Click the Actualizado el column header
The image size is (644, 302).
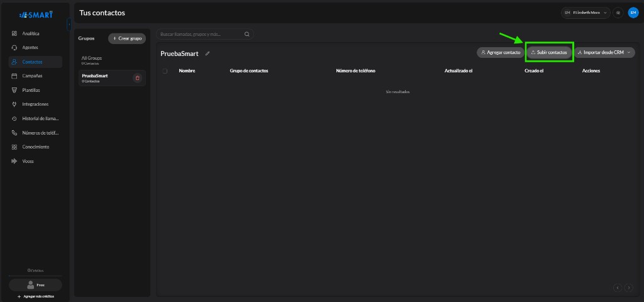(x=458, y=70)
